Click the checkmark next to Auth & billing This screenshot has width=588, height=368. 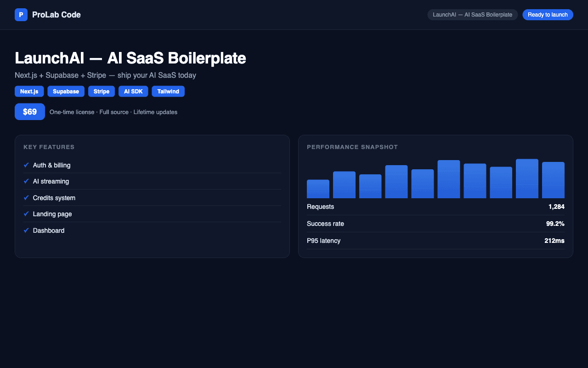click(26, 165)
